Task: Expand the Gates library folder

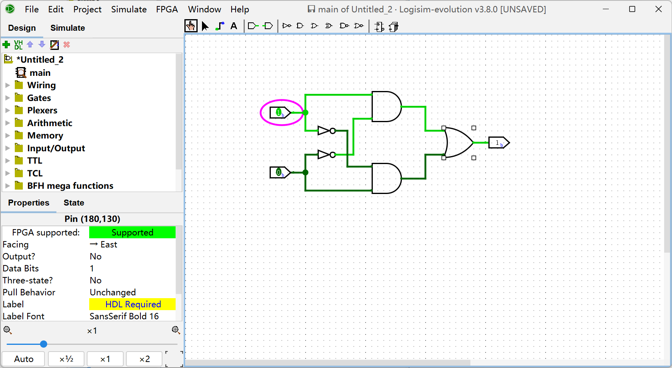Action: [7, 98]
